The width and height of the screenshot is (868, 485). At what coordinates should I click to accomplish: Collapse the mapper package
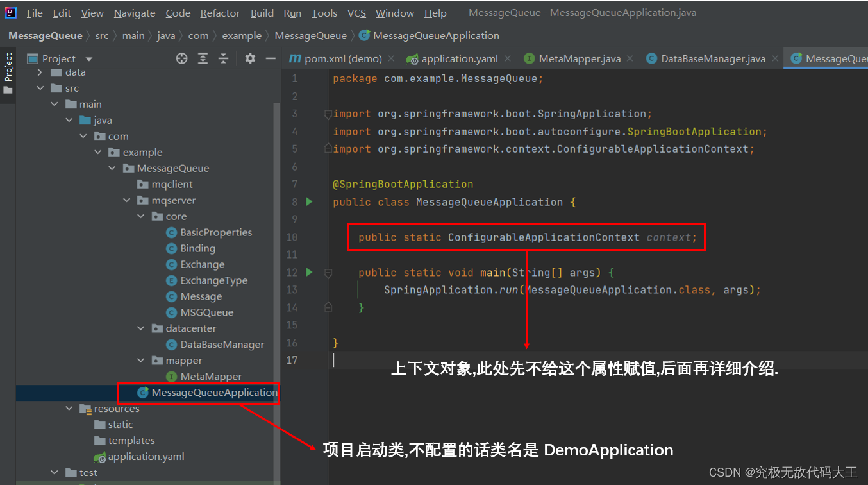pyautogui.click(x=140, y=361)
